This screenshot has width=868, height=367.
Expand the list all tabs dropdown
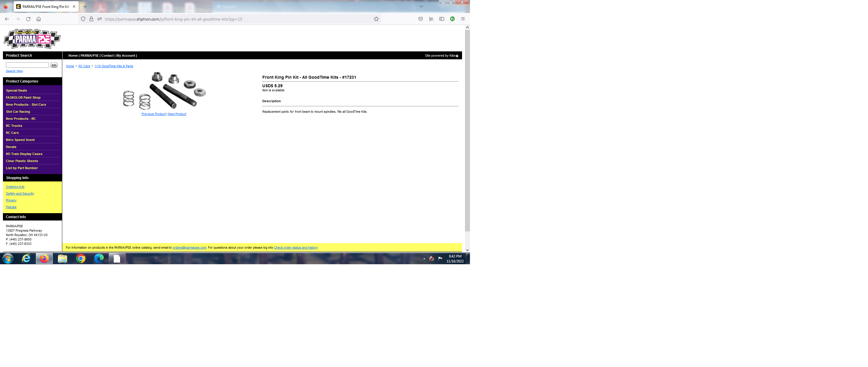[421, 6]
